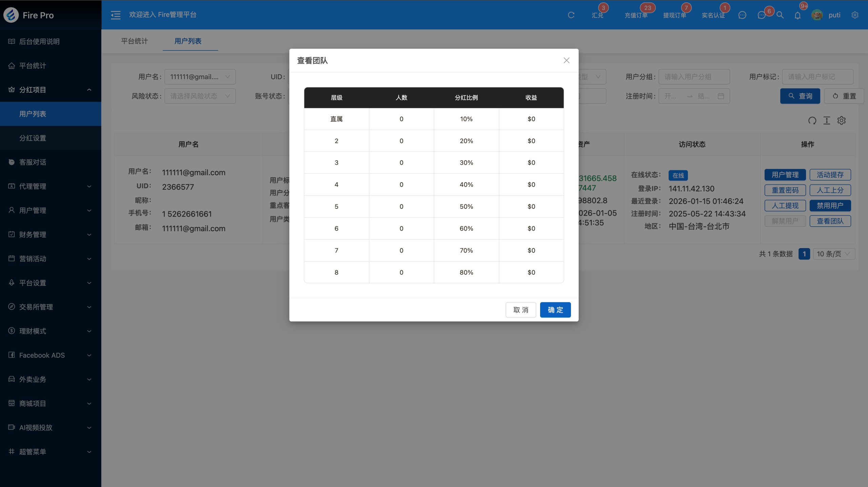Open the 充值订单 notification item
This screenshot has width=868, height=487.
pos(636,15)
